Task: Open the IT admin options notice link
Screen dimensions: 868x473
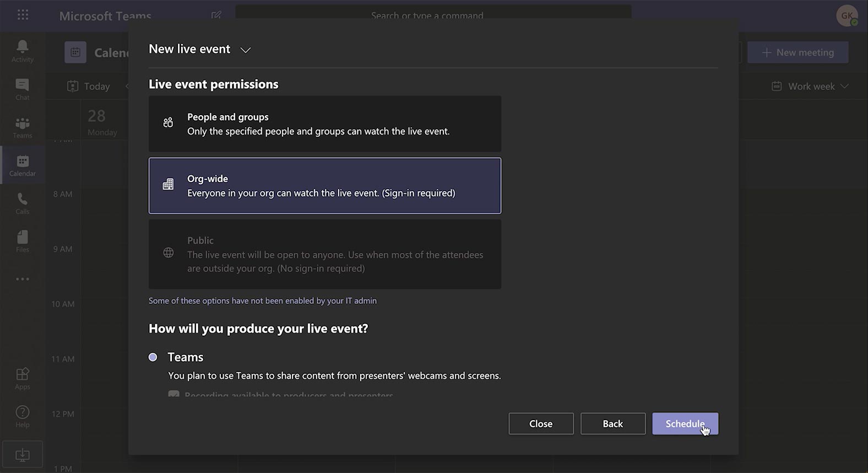Action: click(x=263, y=300)
